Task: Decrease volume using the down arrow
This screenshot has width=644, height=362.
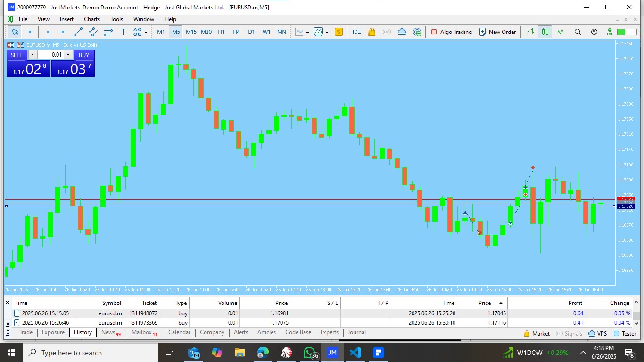Action: 33,55
